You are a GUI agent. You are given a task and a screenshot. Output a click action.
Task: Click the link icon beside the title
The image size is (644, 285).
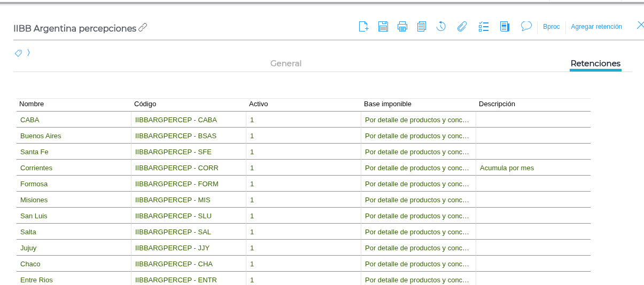pyautogui.click(x=143, y=28)
